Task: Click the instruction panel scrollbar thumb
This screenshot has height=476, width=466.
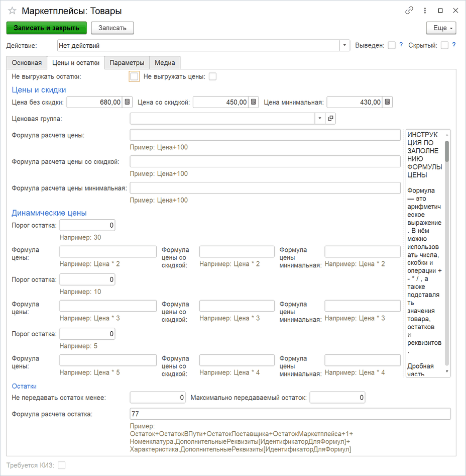Action: pyautogui.click(x=446, y=151)
